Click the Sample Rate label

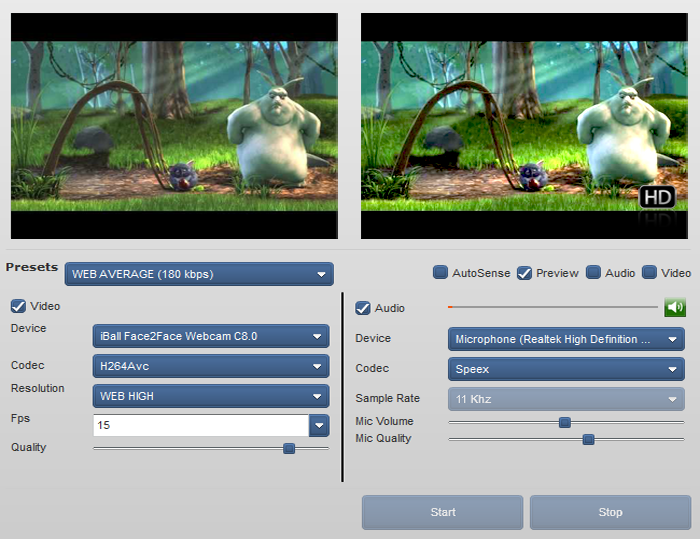click(388, 398)
